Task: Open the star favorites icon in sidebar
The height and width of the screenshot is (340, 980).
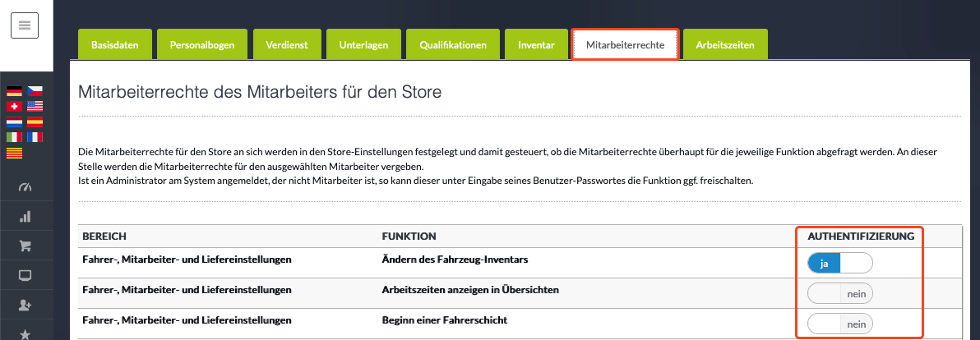Action: click(25, 334)
